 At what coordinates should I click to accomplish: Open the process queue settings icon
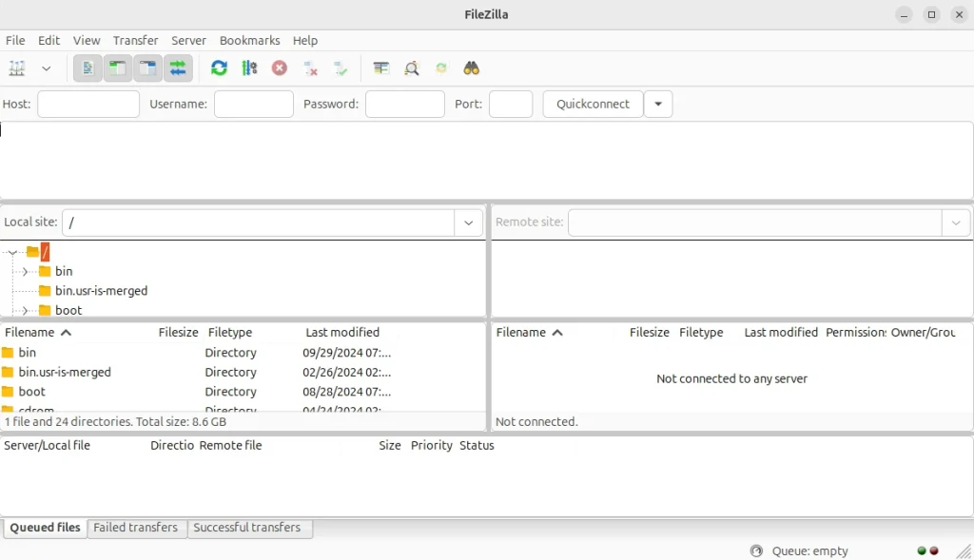pos(249,68)
